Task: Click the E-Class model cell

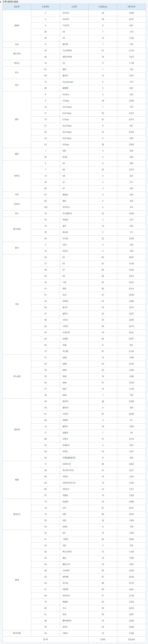Action: tap(66, 120)
